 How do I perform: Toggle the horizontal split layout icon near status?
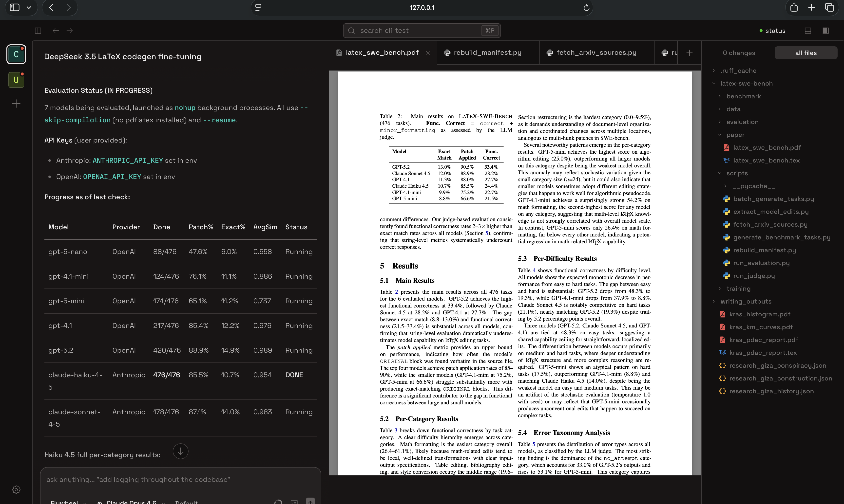[808, 31]
